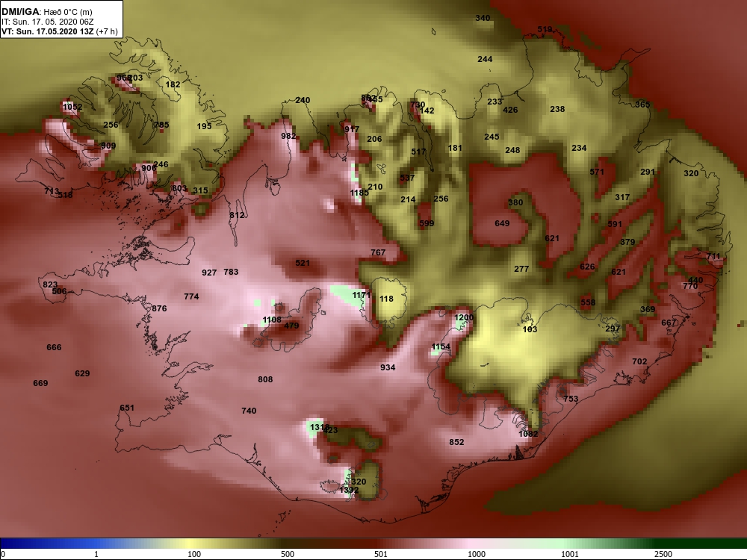747x560 pixels.
Task: Click the map value '808'
Action: click(x=265, y=379)
